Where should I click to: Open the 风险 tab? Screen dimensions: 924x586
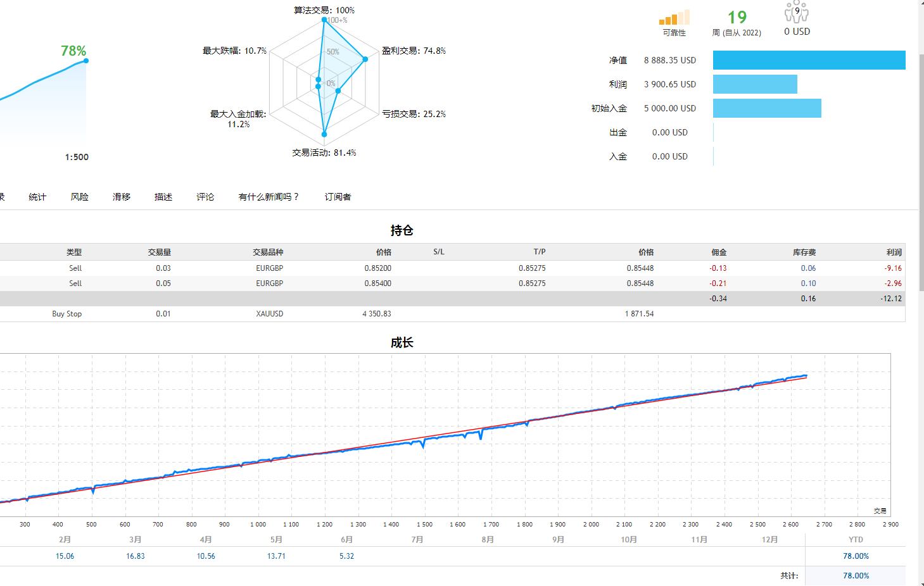point(79,197)
